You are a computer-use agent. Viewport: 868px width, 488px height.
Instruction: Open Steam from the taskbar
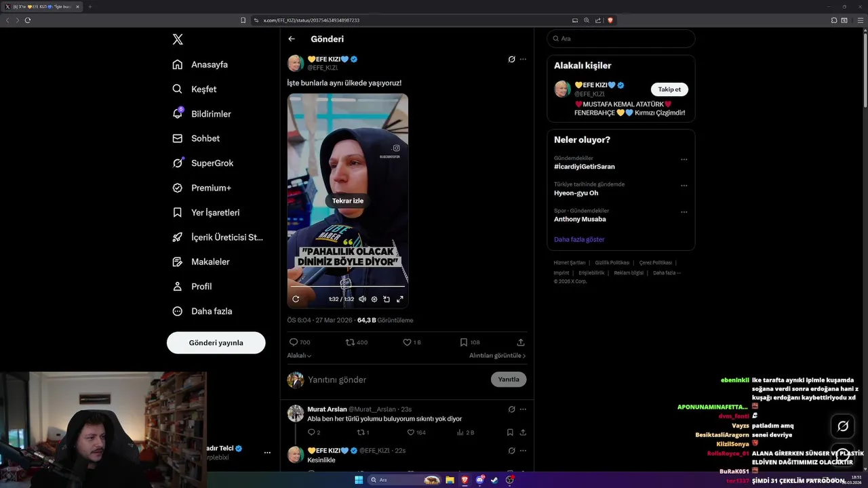[495, 480]
